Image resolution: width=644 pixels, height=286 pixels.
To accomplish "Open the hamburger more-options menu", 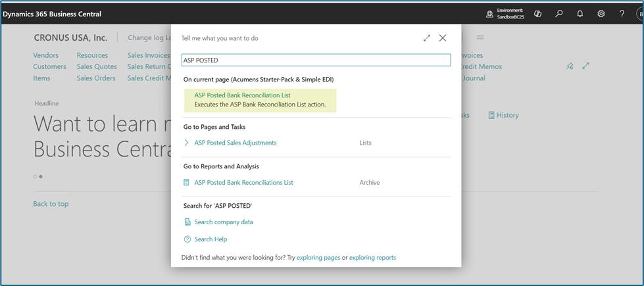I will pyautogui.click(x=480, y=37).
